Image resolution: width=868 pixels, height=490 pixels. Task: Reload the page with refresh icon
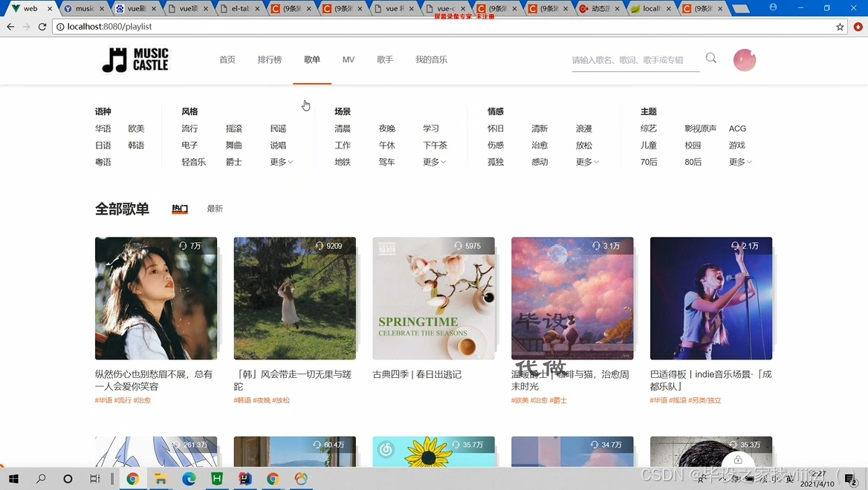(x=42, y=27)
